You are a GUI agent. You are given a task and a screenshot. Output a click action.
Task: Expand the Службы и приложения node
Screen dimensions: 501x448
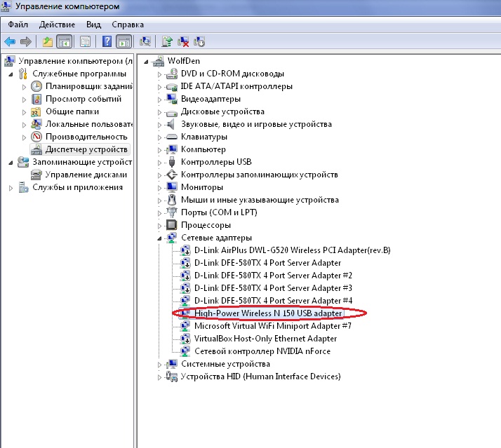coord(11,188)
